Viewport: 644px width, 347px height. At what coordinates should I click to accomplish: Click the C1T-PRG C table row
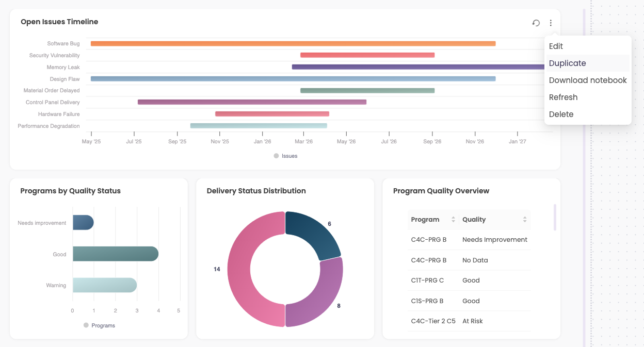[x=469, y=280]
